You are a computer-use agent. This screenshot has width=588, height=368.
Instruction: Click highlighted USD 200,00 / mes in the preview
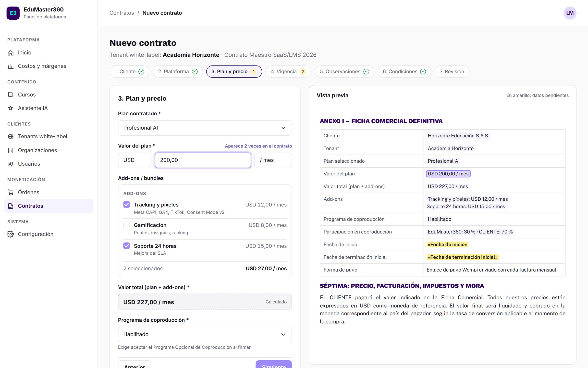pyautogui.click(x=448, y=174)
